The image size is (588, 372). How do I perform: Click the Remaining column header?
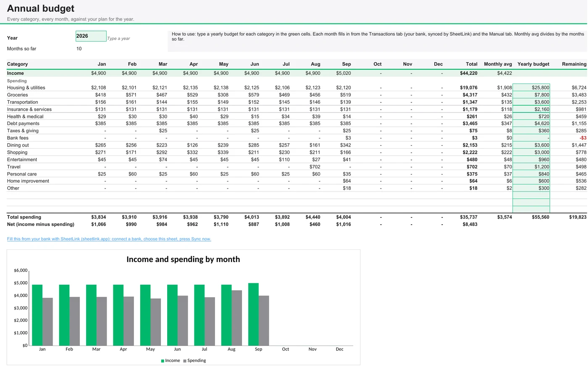coord(574,64)
